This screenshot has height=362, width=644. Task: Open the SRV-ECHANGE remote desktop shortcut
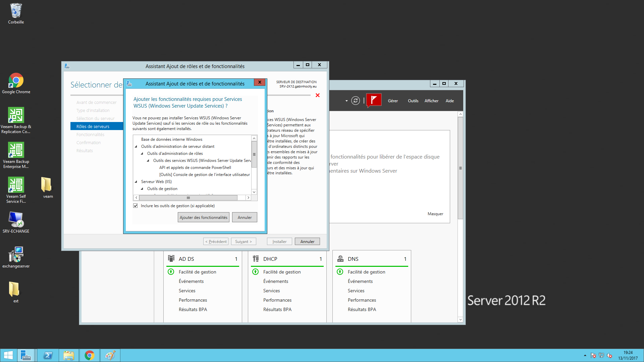click(x=16, y=222)
